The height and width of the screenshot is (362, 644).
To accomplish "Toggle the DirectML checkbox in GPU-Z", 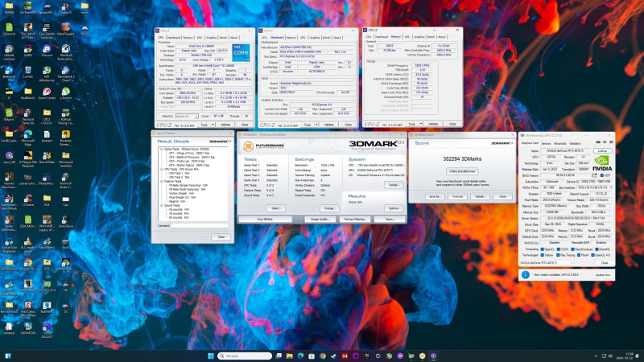I will tap(597, 249).
